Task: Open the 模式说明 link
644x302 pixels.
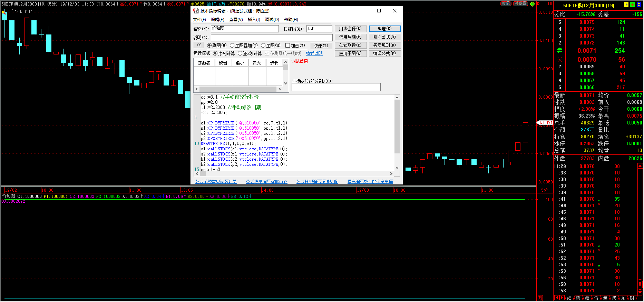Action: (314, 53)
